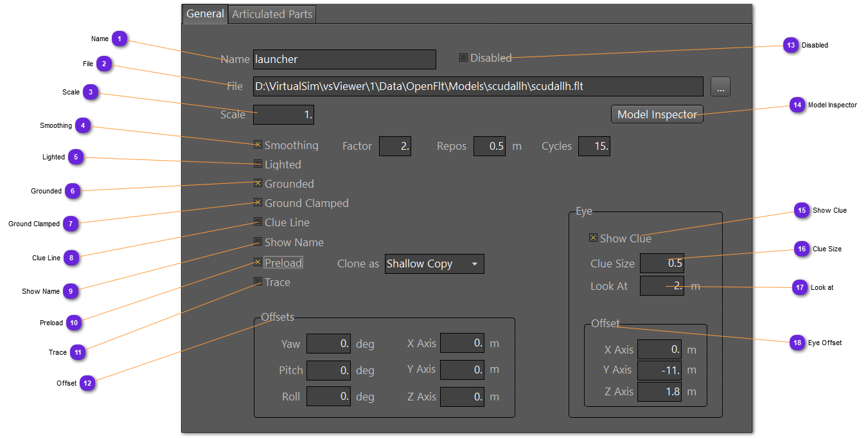Open the Clone as dropdown

pos(434,264)
